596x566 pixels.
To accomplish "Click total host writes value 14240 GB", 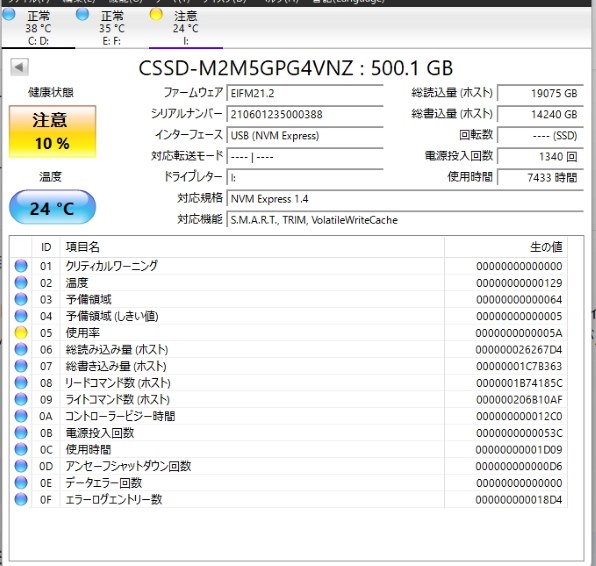I will pyautogui.click(x=540, y=114).
